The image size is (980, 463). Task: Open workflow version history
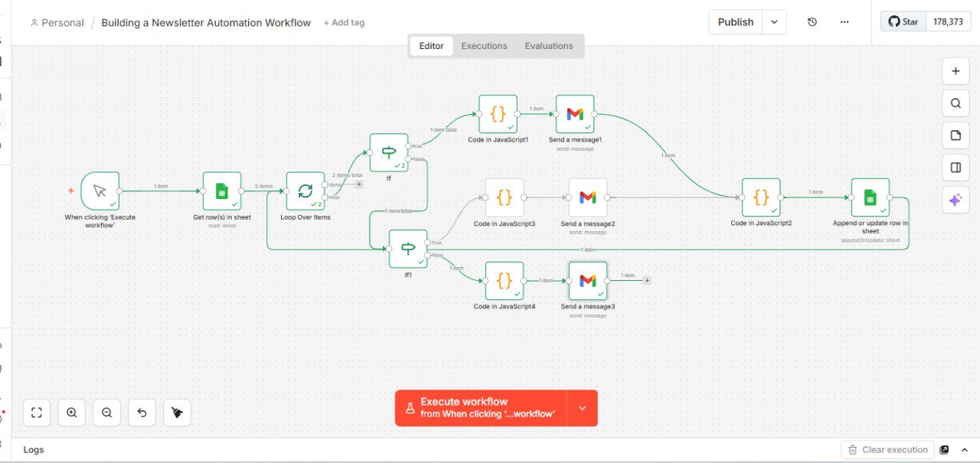[x=812, y=22]
